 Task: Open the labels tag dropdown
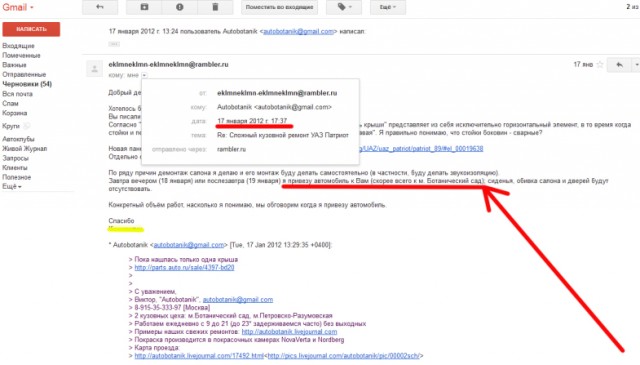(344, 7)
